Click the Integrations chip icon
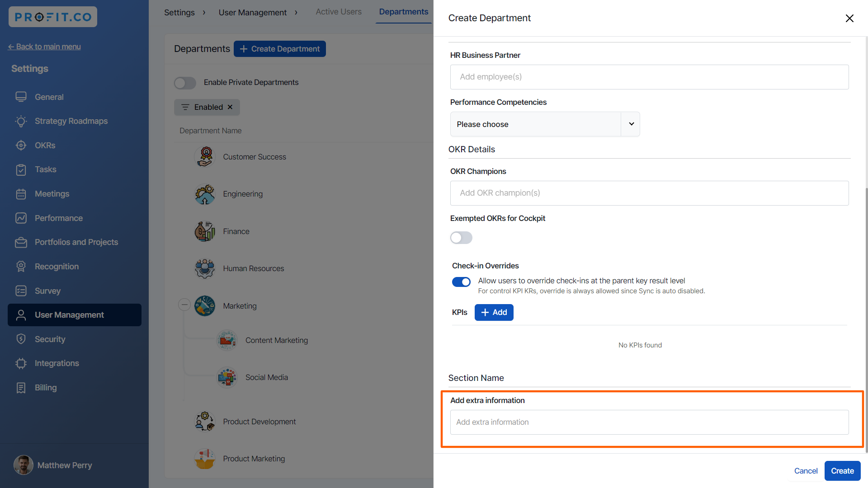This screenshot has height=488, width=868. coord(21,363)
